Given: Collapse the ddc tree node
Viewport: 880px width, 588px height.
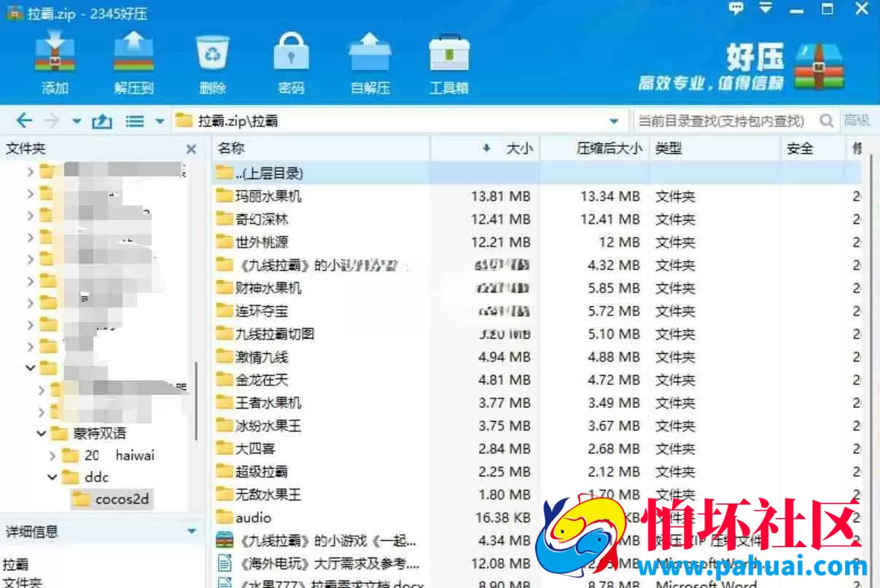Looking at the screenshot, I should click(x=52, y=477).
